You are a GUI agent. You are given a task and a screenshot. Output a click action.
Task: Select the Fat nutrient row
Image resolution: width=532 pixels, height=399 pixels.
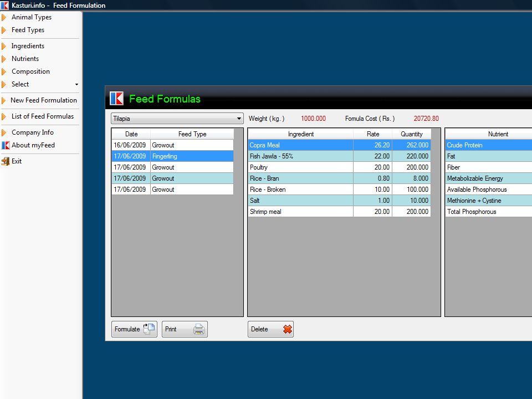point(489,156)
